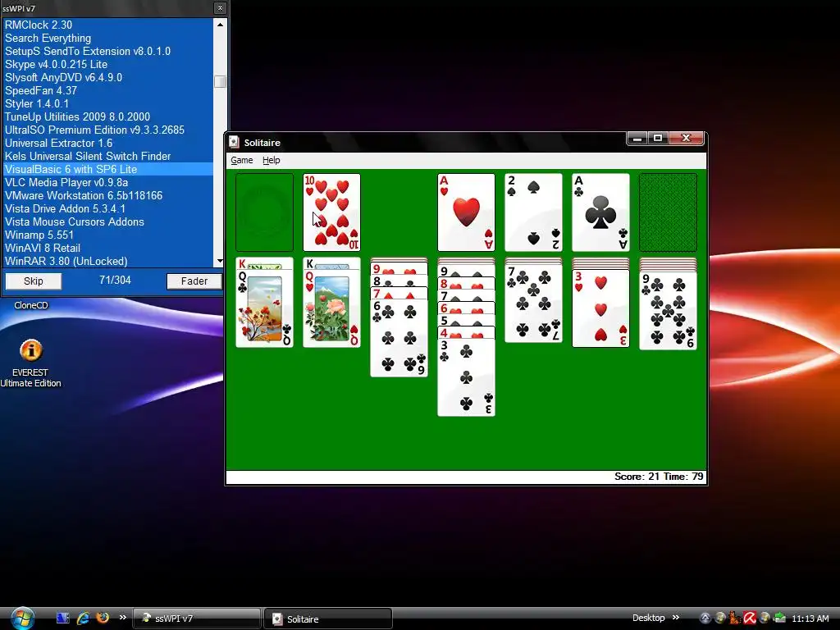The width and height of the screenshot is (840, 630).
Task: Close the ssWPI v7 window
Action: (x=220, y=8)
